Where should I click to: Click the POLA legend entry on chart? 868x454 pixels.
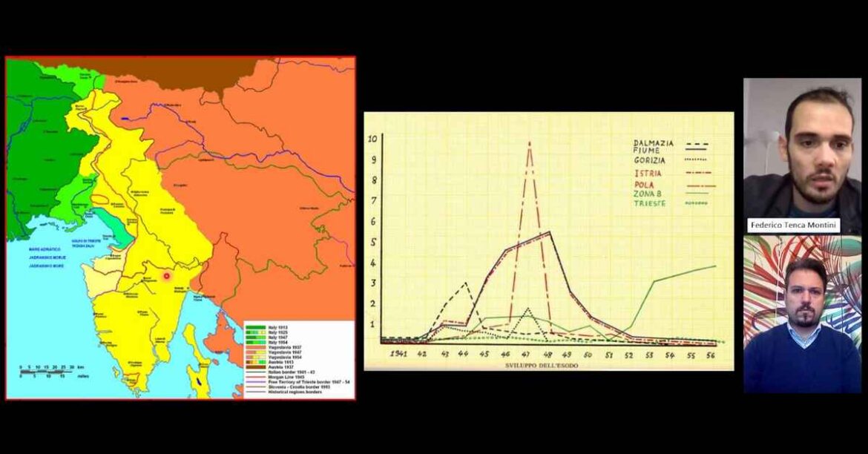pyautogui.click(x=674, y=185)
